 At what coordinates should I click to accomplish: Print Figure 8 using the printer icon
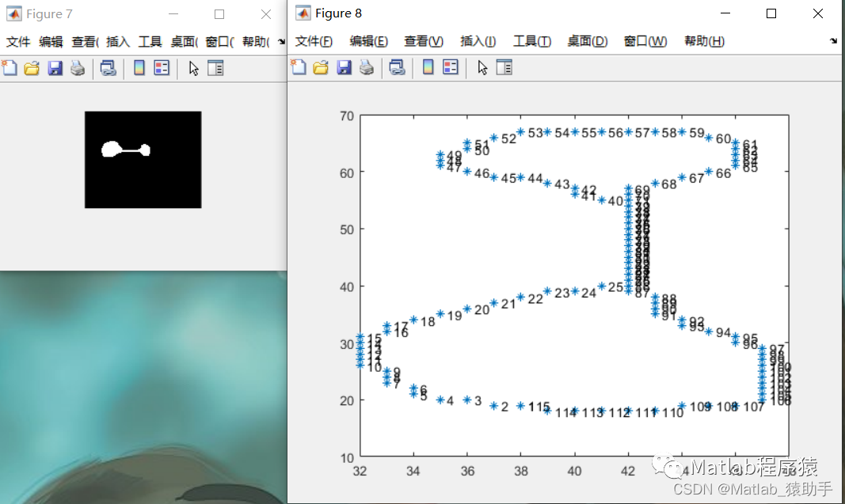366,67
